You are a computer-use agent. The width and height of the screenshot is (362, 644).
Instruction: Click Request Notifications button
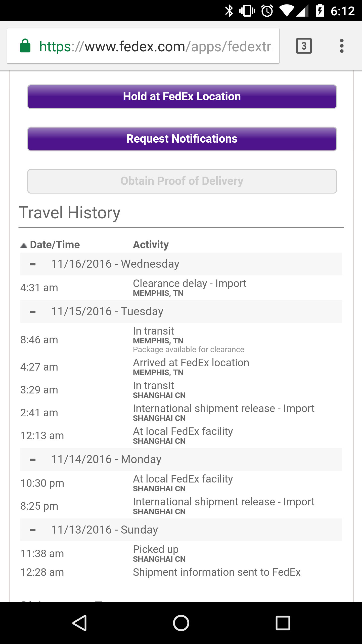[182, 139]
